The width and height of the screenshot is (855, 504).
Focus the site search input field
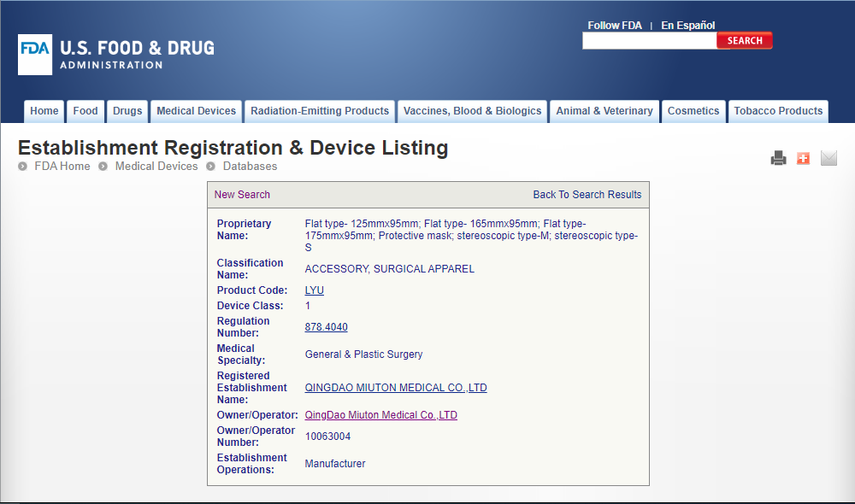coord(650,41)
